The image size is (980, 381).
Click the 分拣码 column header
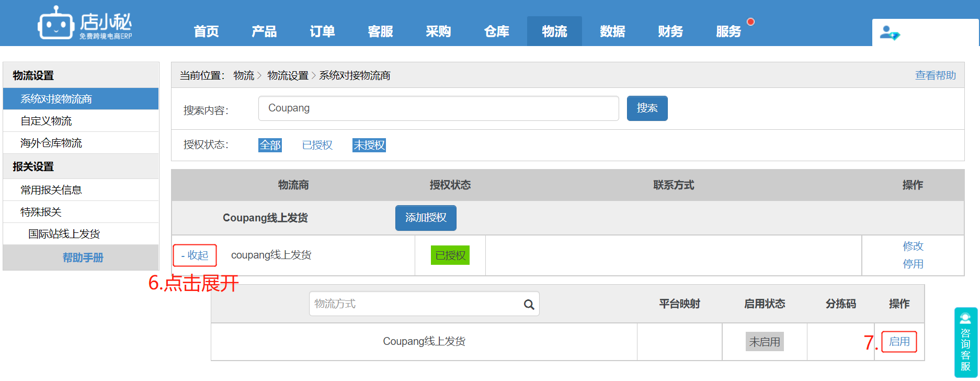[841, 304]
